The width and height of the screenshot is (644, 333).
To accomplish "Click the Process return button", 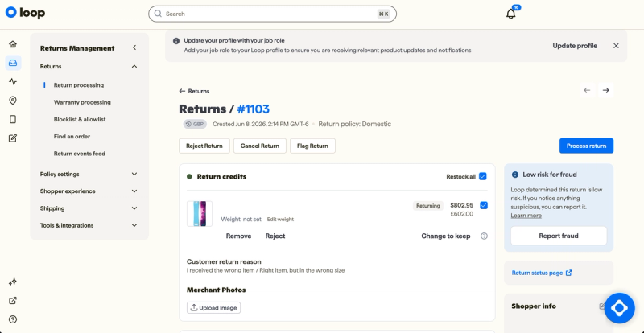I will [586, 146].
